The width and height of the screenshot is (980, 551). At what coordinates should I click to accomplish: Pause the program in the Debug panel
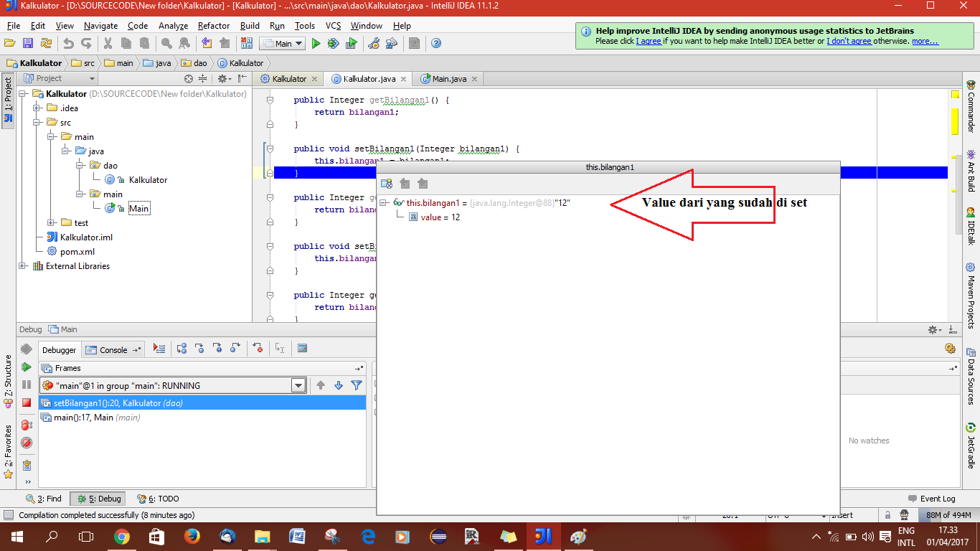pyautogui.click(x=27, y=385)
